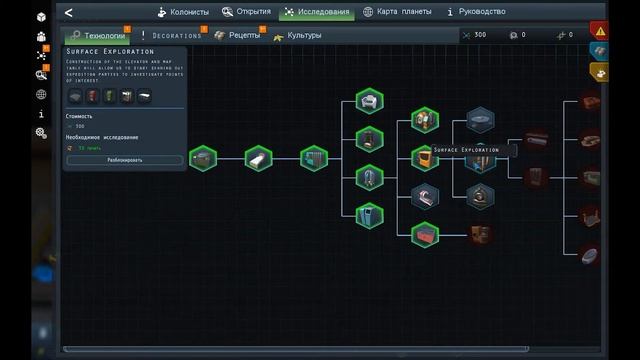
Task: Select the dimmed long bench technology node
Action: (x=536, y=140)
